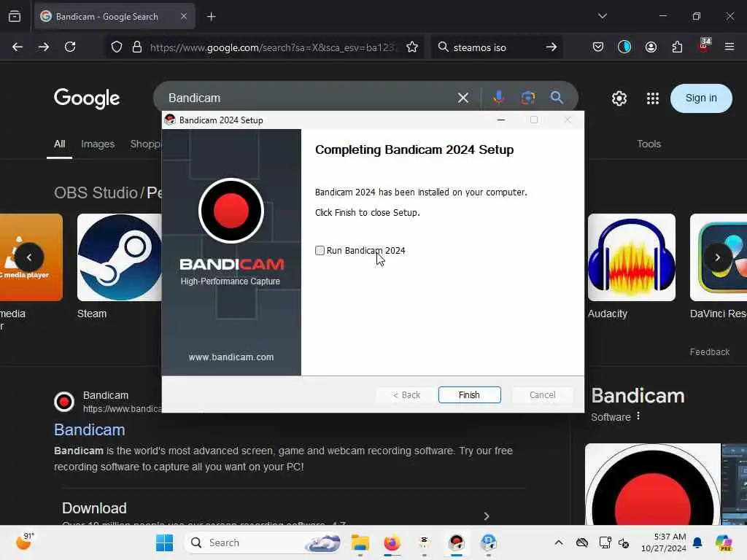The width and height of the screenshot is (747, 560).
Task: Open the Bandicam result title link
Action: pyautogui.click(x=90, y=430)
